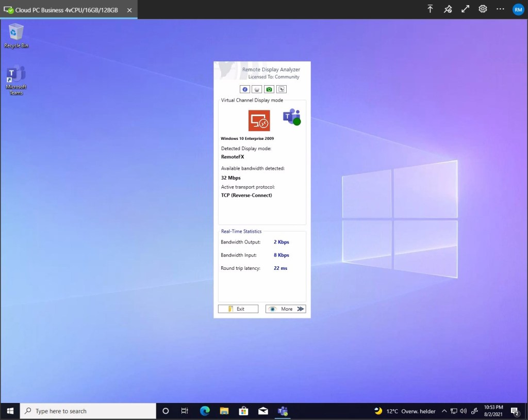Click the Teams status icon in the analyzer

point(292,117)
